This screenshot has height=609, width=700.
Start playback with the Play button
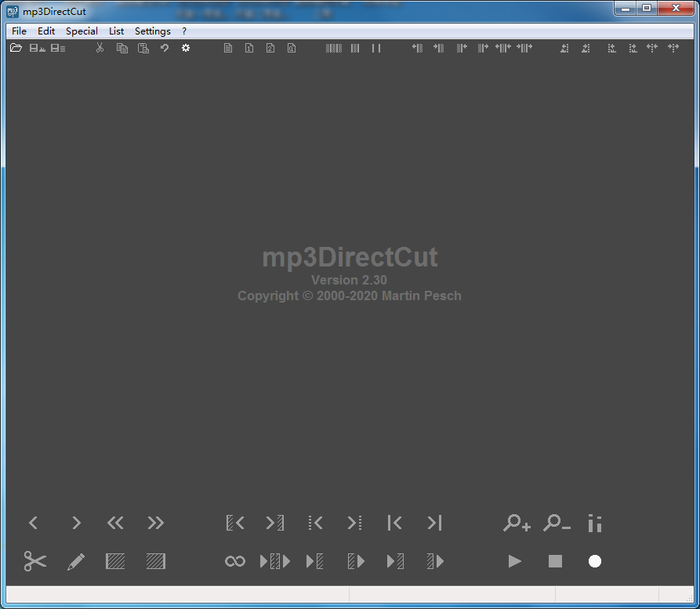point(515,561)
